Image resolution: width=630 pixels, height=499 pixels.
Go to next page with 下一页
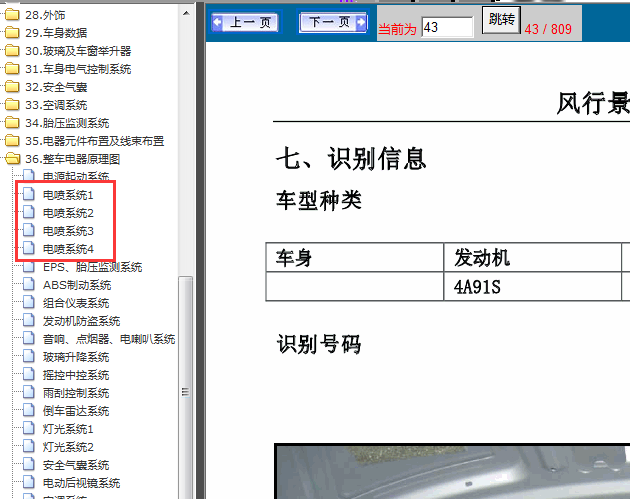point(333,22)
